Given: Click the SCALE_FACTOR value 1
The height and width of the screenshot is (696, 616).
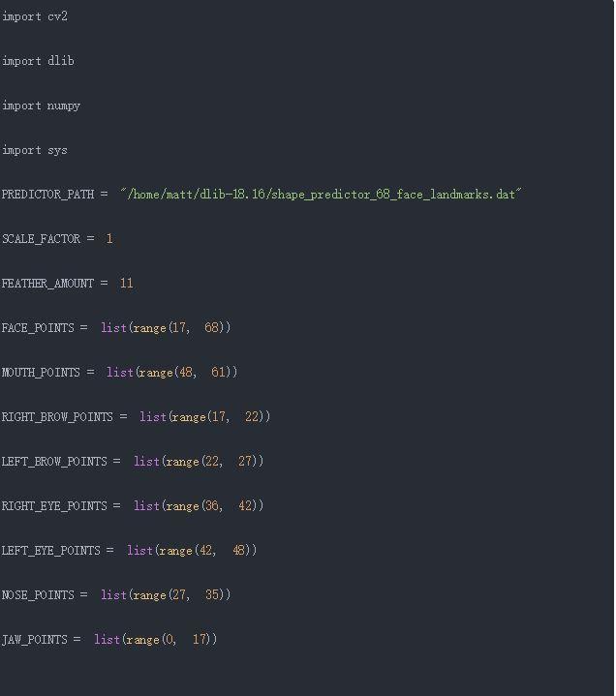Looking at the screenshot, I should click(x=109, y=239).
